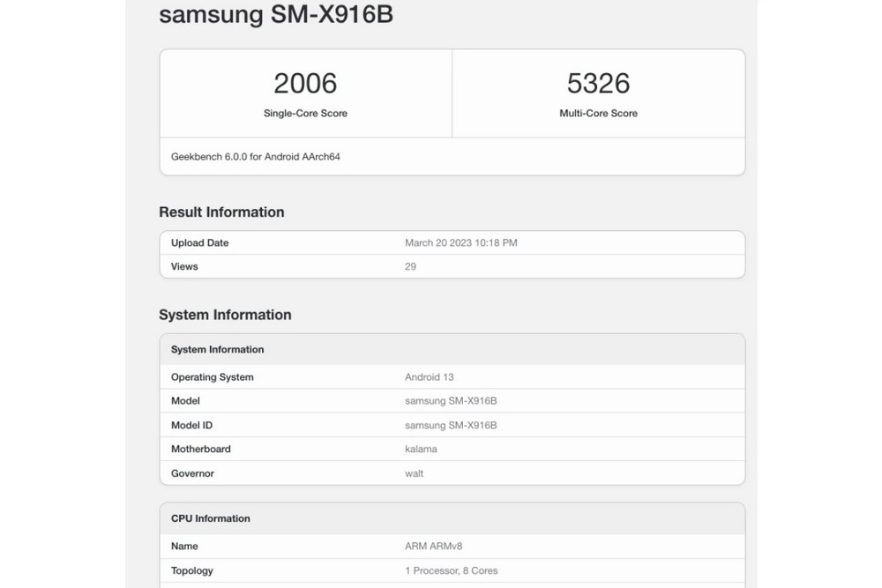Select the Motherboard value kalama
Image resolution: width=882 pixels, height=588 pixels.
pos(421,449)
